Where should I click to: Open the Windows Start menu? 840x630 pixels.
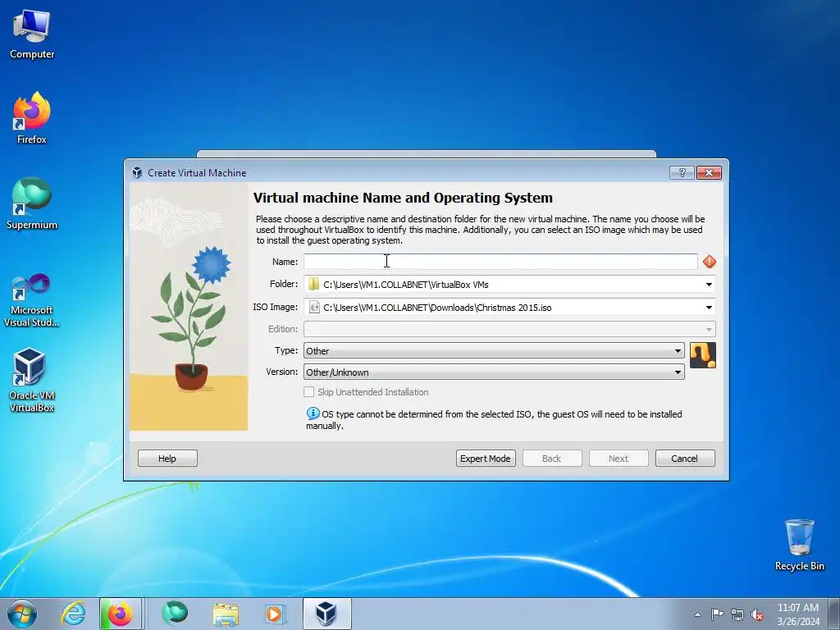(x=22, y=614)
